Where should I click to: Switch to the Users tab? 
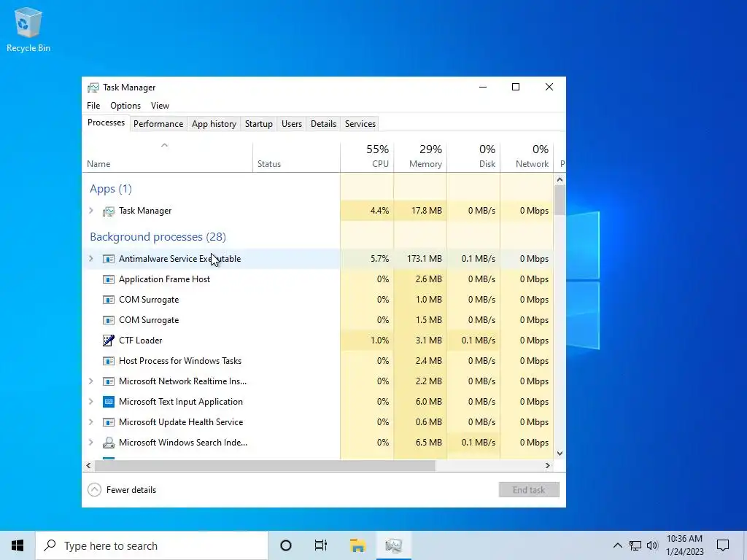tap(292, 124)
